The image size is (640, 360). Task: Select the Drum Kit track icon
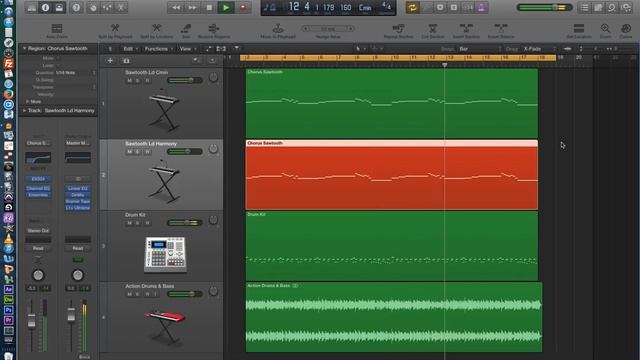(x=165, y=255)
